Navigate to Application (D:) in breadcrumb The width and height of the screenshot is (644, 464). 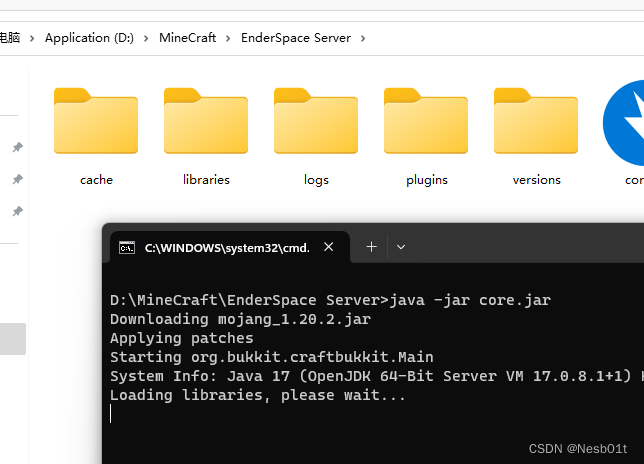(89, 38)
